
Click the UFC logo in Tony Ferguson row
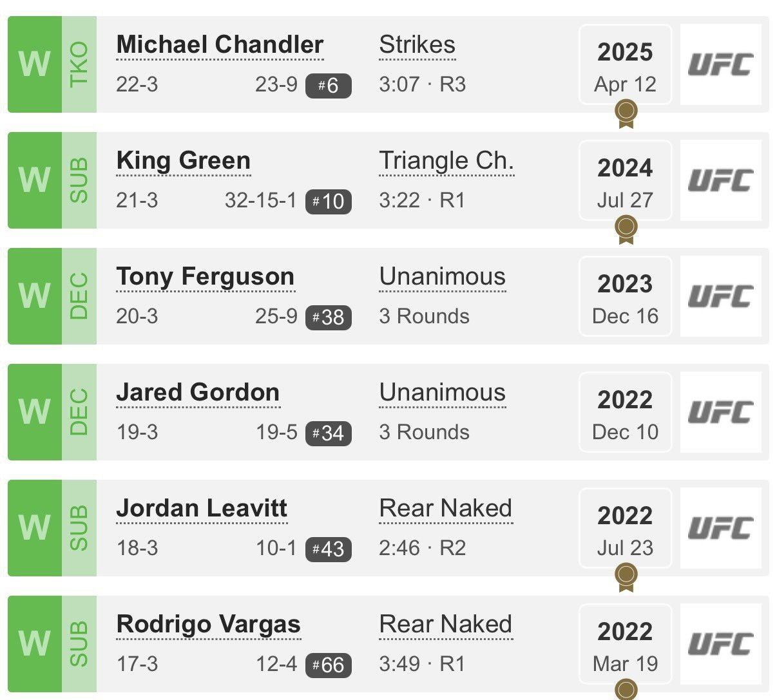(720, 296)
